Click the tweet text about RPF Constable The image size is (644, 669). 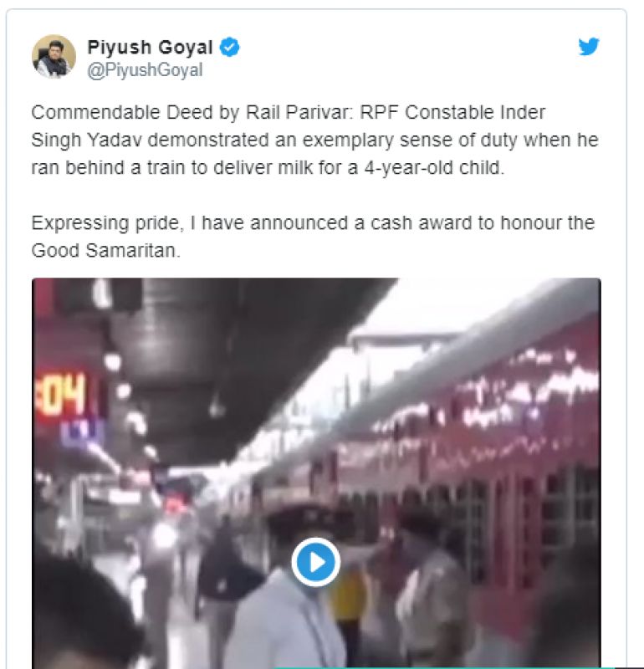click(314, 140)
